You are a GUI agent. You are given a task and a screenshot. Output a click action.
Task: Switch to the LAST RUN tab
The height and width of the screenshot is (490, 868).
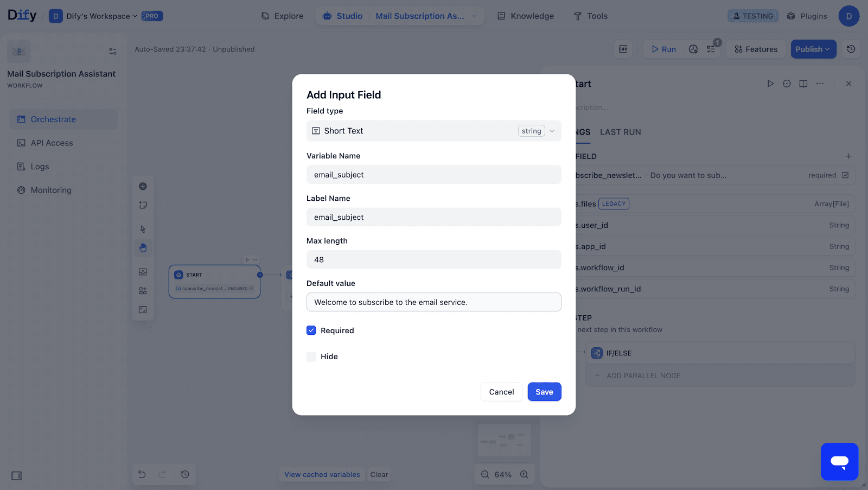620,132
